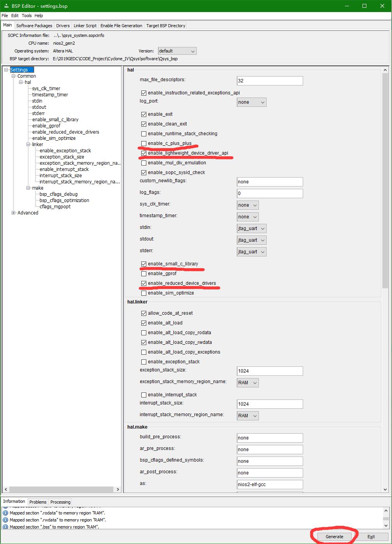Uncheck enable_clean_exit checkbox

coord(144,124)
